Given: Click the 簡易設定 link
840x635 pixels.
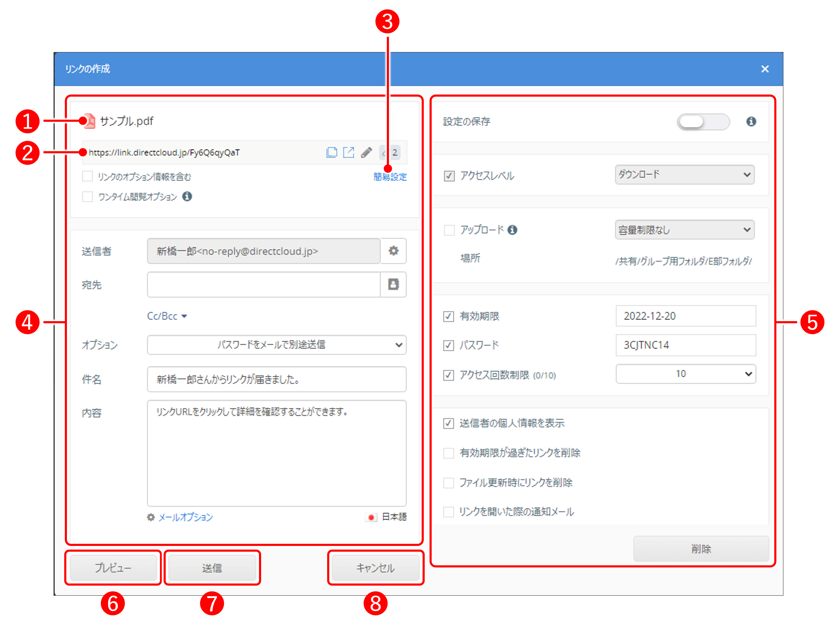Looking at the screenshot, I should coord(390,177).
